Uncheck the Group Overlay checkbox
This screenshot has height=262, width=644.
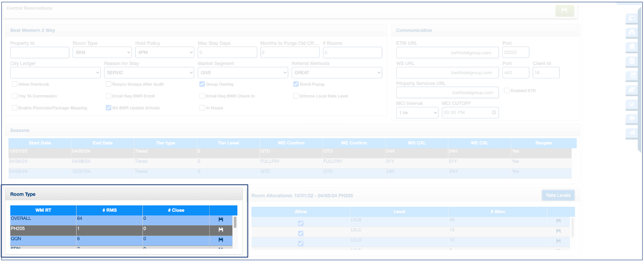202,84
